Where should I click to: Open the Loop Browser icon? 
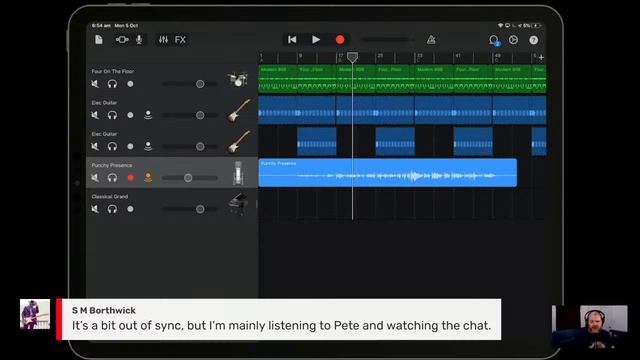(x=494, y=40)
